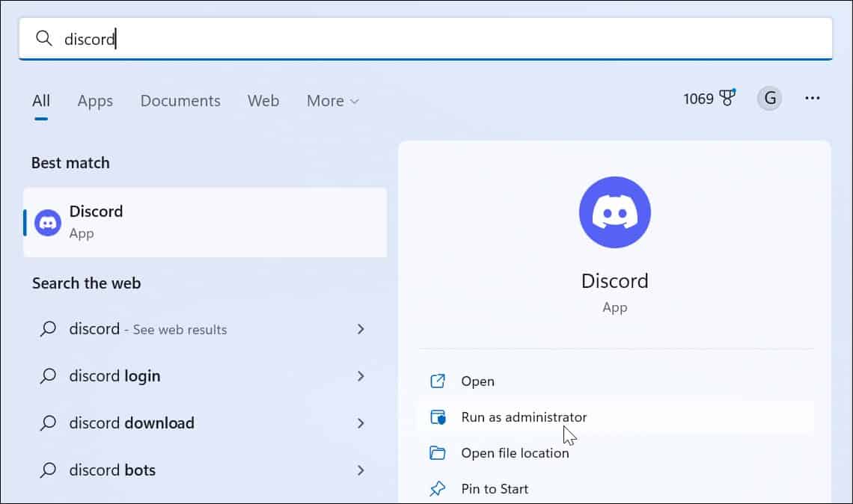Expand chevron next to 'discord bots'
The width and height of the screenshot is (853, 504).
(x=360, y=470)
